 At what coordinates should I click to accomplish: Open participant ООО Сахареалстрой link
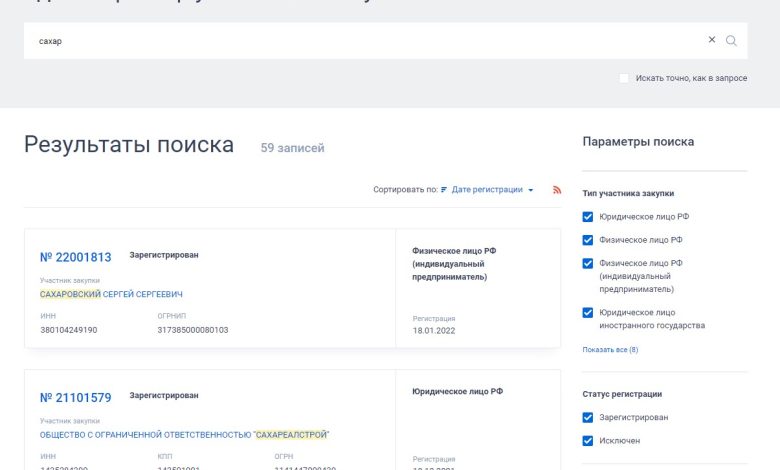(184, 435)
